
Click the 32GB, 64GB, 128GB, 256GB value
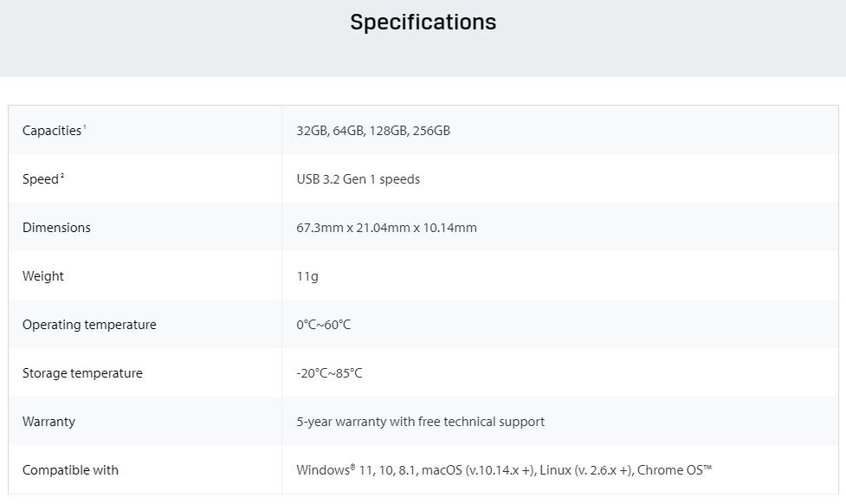373,131
